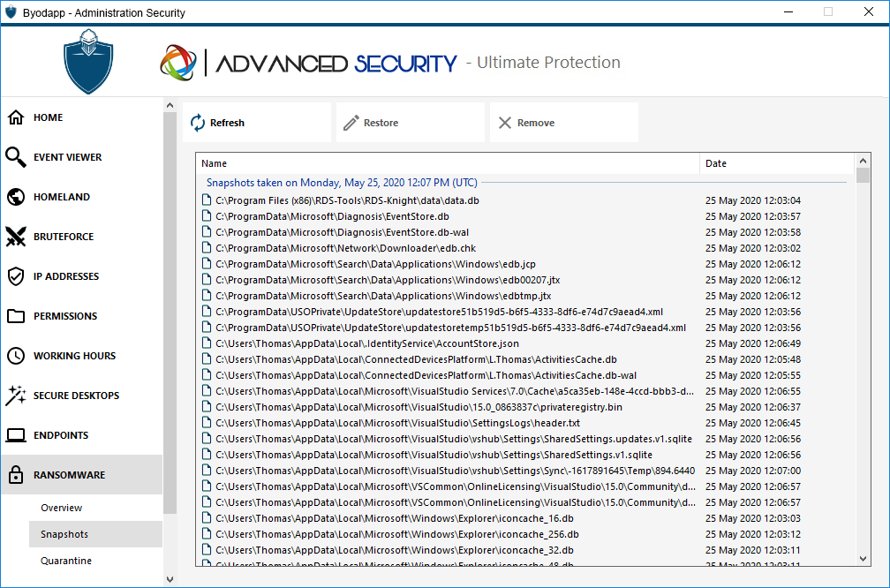Screen dimensions: 890x588
Task: Click the IP Addresses shield icon
Action: point(16,276)
